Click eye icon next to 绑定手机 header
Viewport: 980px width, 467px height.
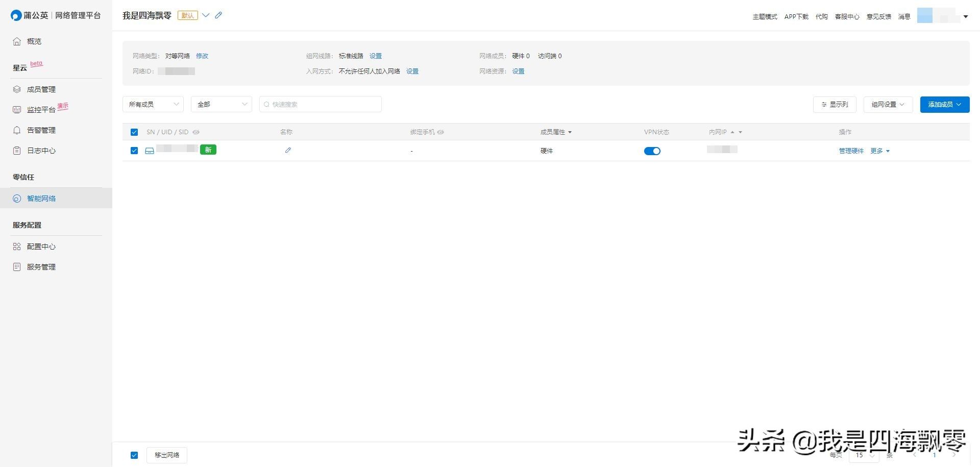(x=440, y=132)
